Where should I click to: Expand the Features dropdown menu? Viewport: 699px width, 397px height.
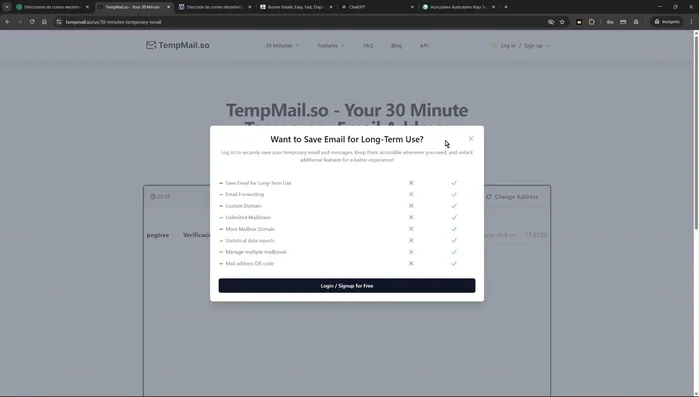coord(331,45)
